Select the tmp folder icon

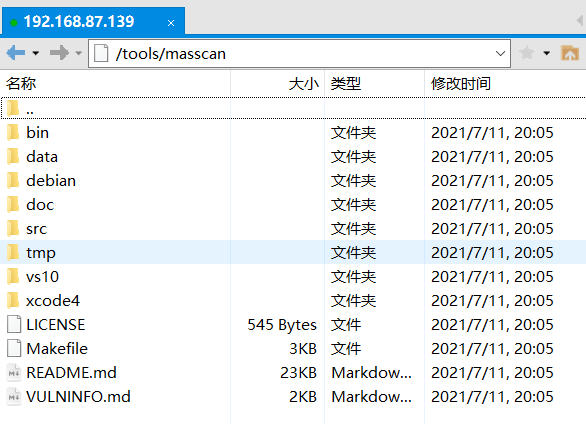(13, 252)
